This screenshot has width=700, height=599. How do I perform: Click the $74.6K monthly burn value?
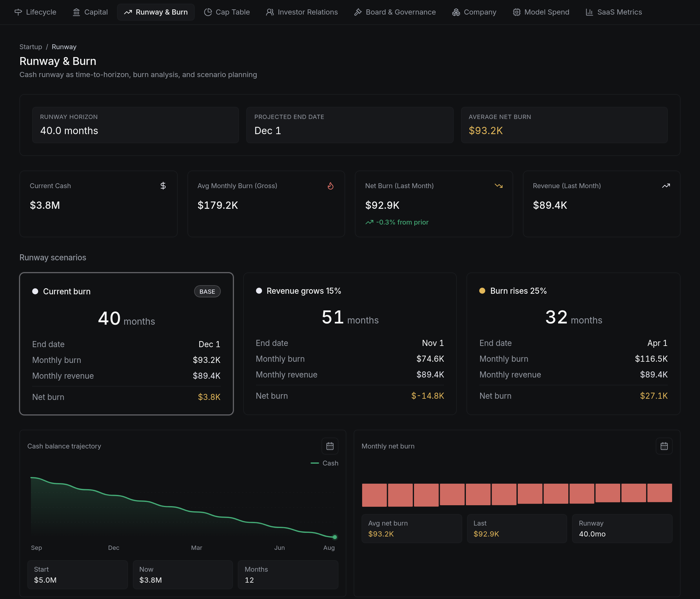click(430, 359)
